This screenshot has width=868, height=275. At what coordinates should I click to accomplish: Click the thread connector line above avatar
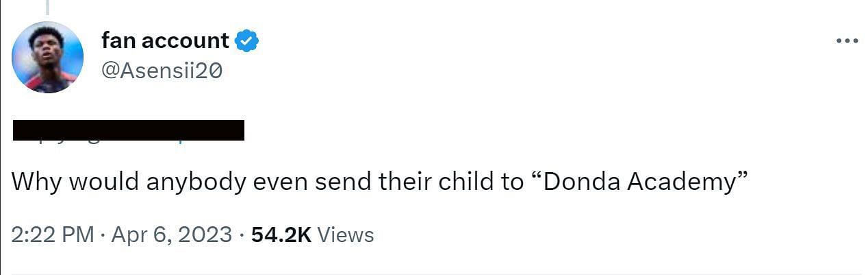[x=47, y=8]
